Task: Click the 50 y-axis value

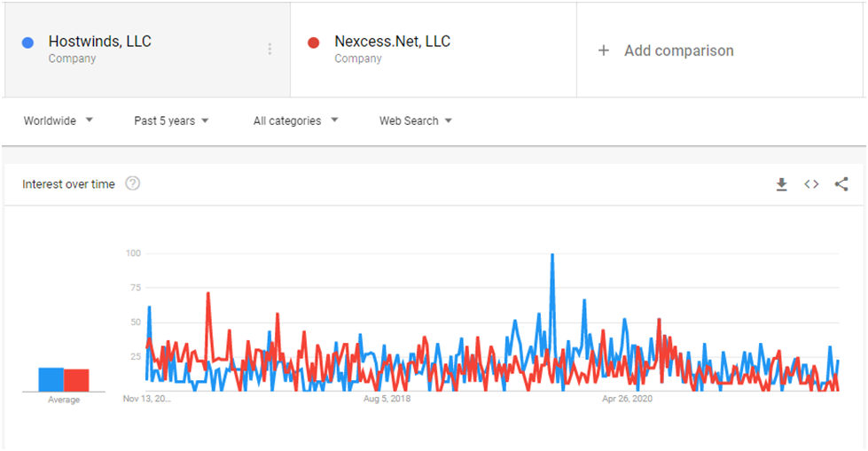Action: click(x=136, y=322)
